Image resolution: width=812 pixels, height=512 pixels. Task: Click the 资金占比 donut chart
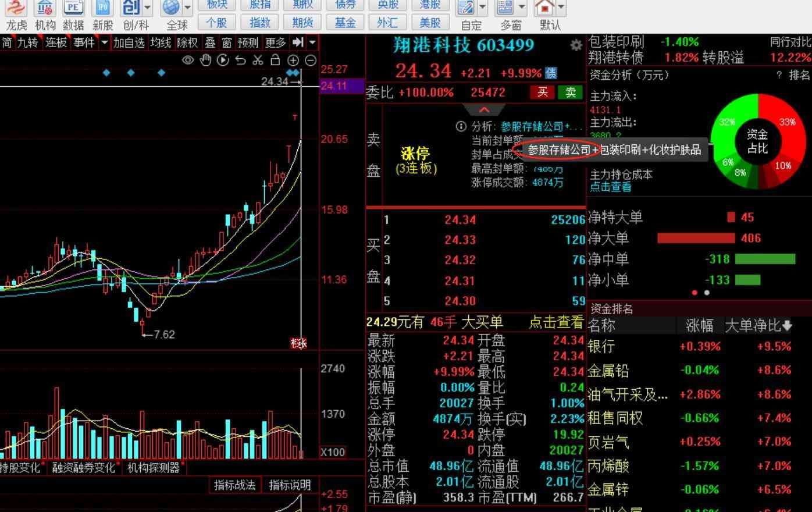757,141
